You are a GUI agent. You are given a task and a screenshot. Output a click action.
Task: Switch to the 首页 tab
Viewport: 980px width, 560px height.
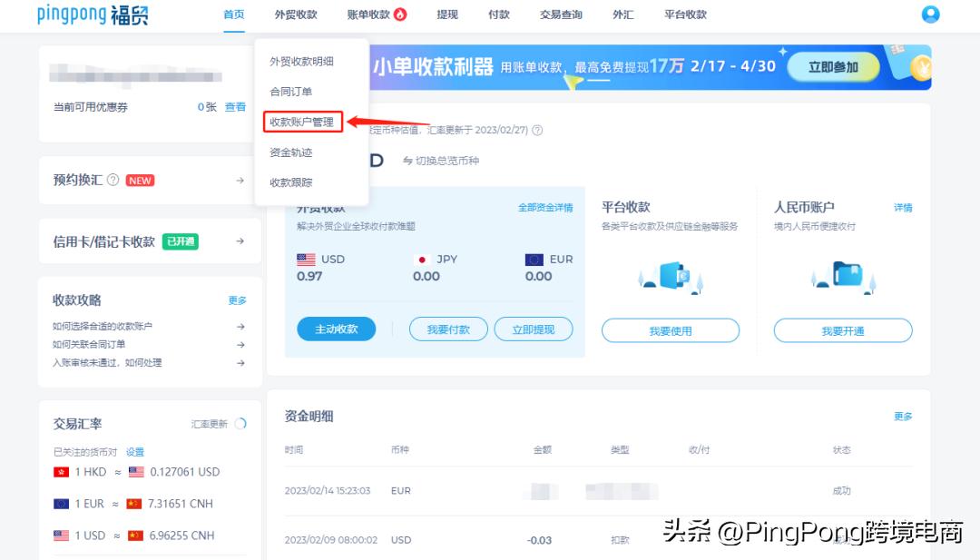233,14
